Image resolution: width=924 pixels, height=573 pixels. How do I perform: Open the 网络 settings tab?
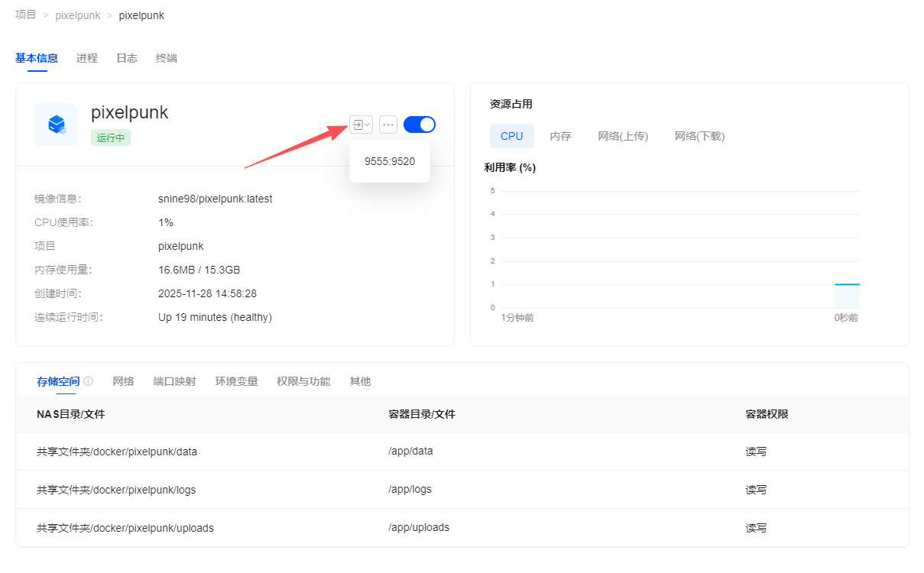click(x=123, y=381)
